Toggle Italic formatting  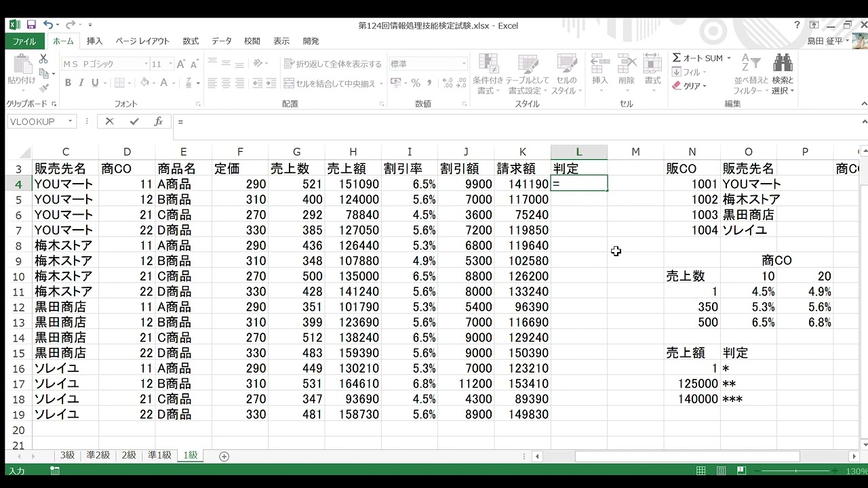tap(81, 83)
